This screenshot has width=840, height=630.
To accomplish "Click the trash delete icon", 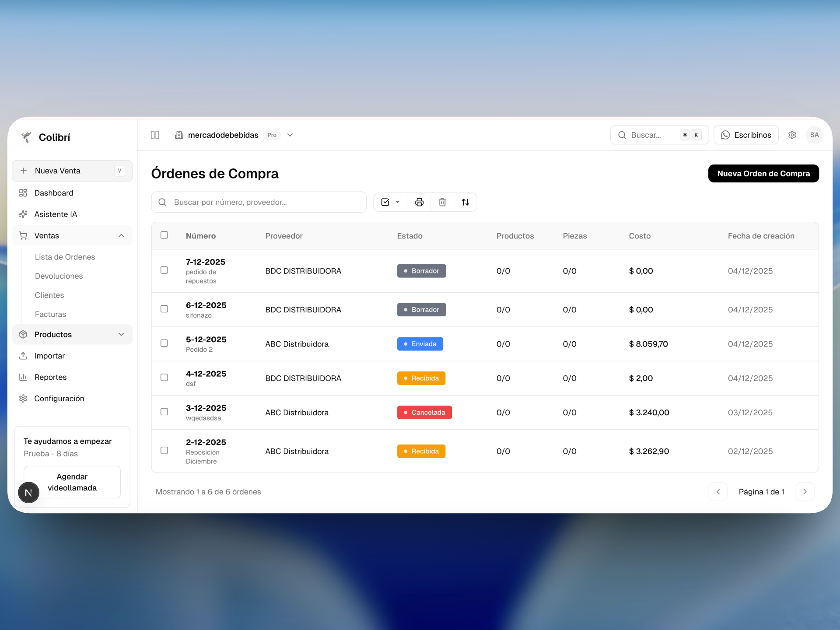I will (x=442, y=202).
